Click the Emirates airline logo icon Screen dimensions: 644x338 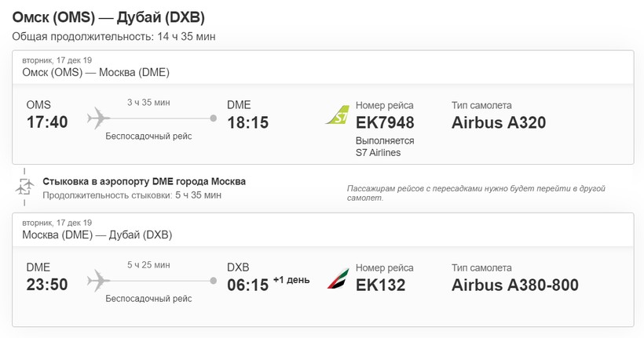338,278
